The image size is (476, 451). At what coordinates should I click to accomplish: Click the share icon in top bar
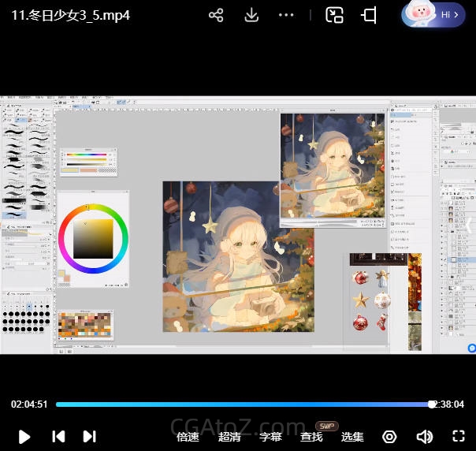[x=216, y=15]
